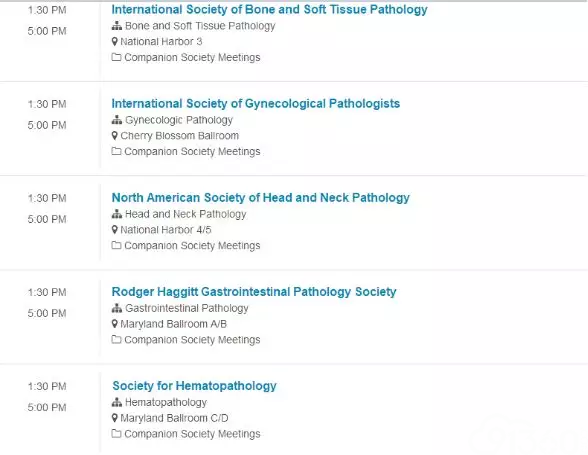Click the folder icon in the Gastrointestinal session row

[116, 339]
